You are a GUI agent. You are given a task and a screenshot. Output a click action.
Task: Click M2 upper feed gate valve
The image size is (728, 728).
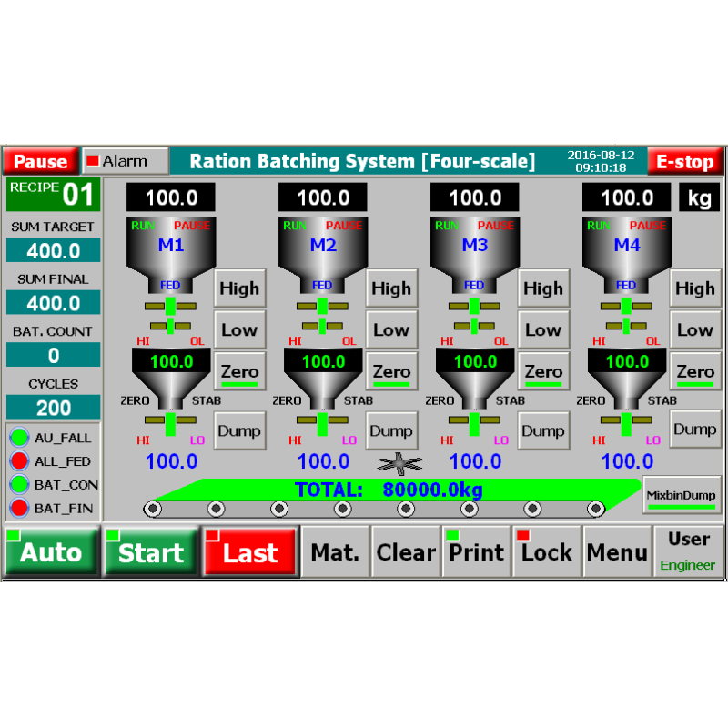(x=322, y=307)
